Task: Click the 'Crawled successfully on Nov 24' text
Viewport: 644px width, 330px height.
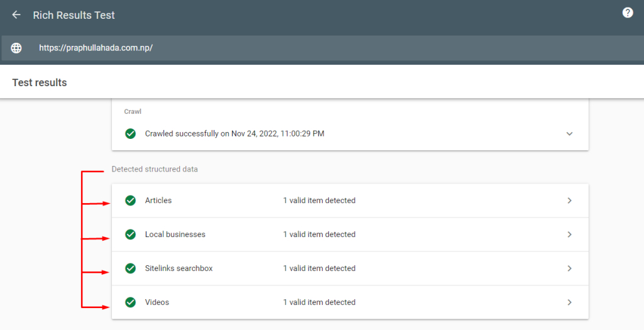Action: (x=234, y=133)
